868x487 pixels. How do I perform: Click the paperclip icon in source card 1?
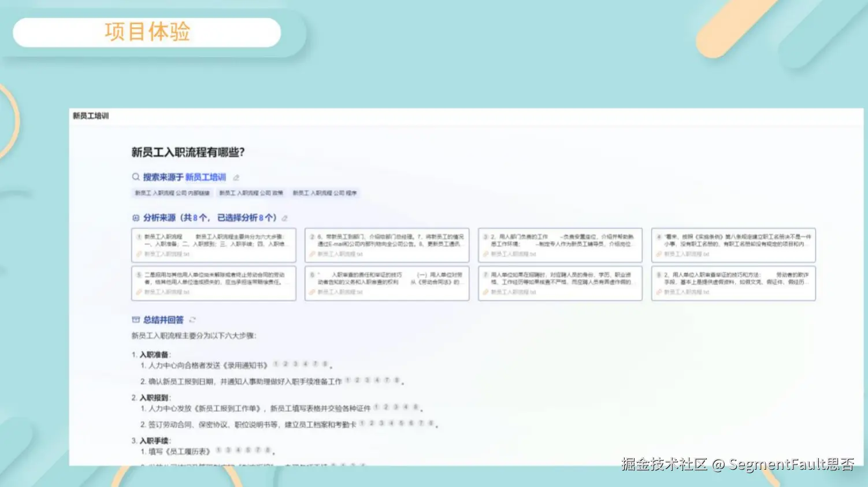[x=138, y=254]
